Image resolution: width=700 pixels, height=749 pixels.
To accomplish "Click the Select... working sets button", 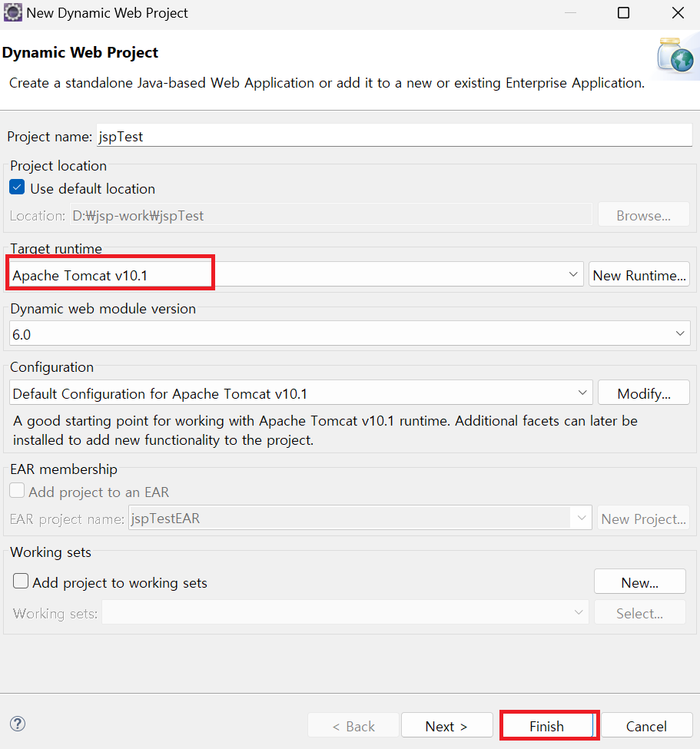I will point(640,612).
